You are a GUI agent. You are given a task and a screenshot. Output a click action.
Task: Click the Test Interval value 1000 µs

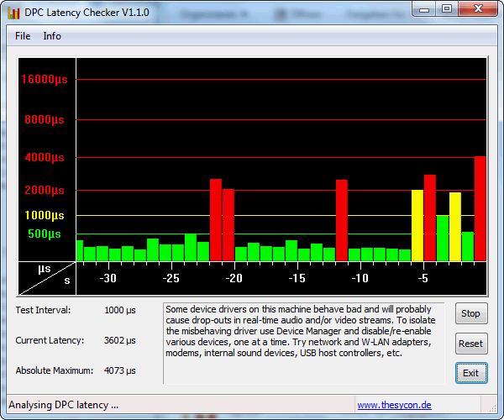tap(120, 310)
